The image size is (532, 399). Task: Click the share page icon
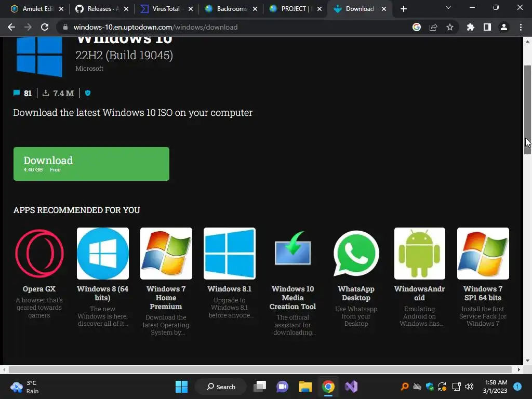point(433,27)
